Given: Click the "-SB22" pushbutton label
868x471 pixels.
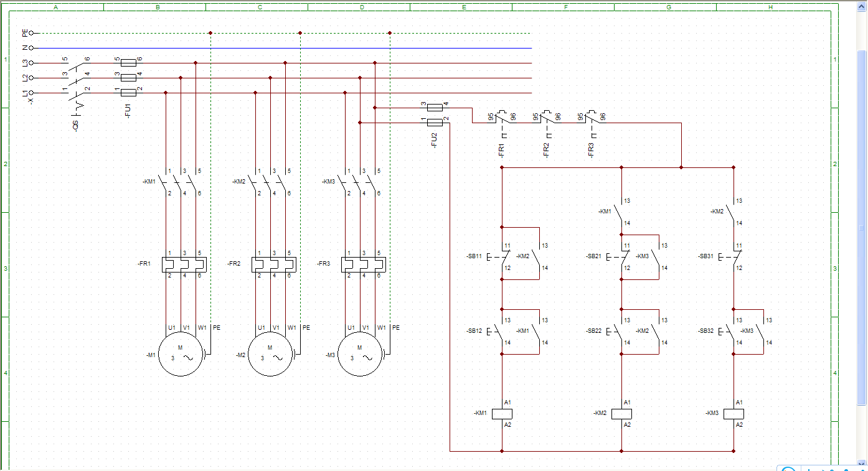Looking at the screenshot, I should pyautogui.click(x=593, y=331).
